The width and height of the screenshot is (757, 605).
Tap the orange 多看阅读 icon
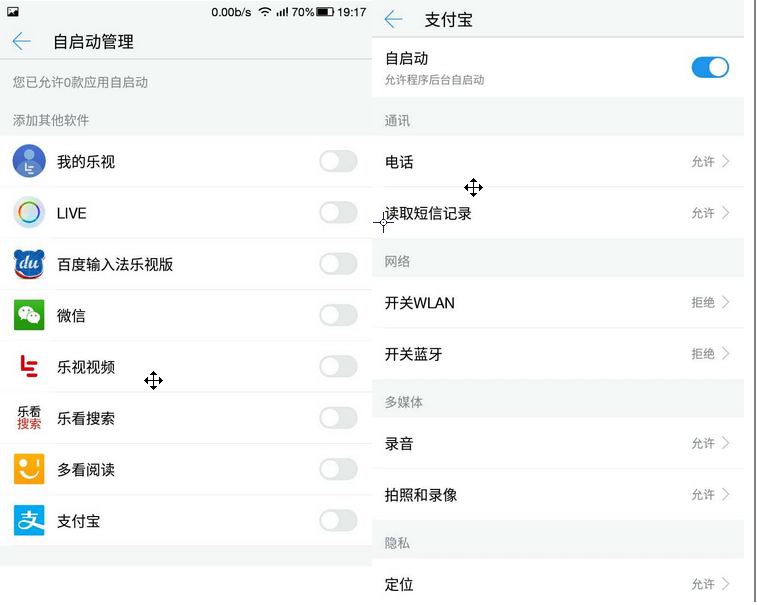(x=29, y=469)
